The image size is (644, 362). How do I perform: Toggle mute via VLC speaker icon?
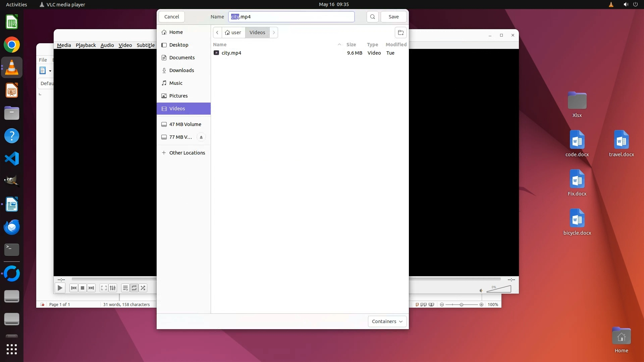(481, 291)
